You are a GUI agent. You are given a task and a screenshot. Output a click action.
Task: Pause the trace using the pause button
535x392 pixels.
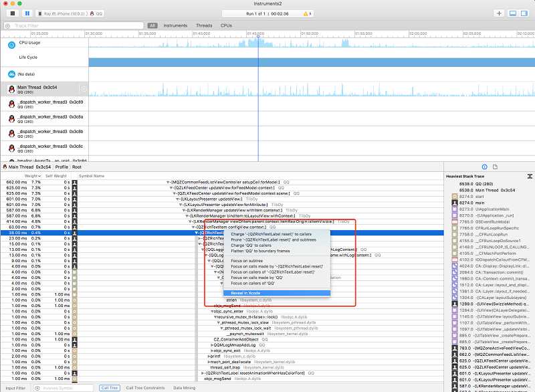pyautogui.click(x=27, y=13)
